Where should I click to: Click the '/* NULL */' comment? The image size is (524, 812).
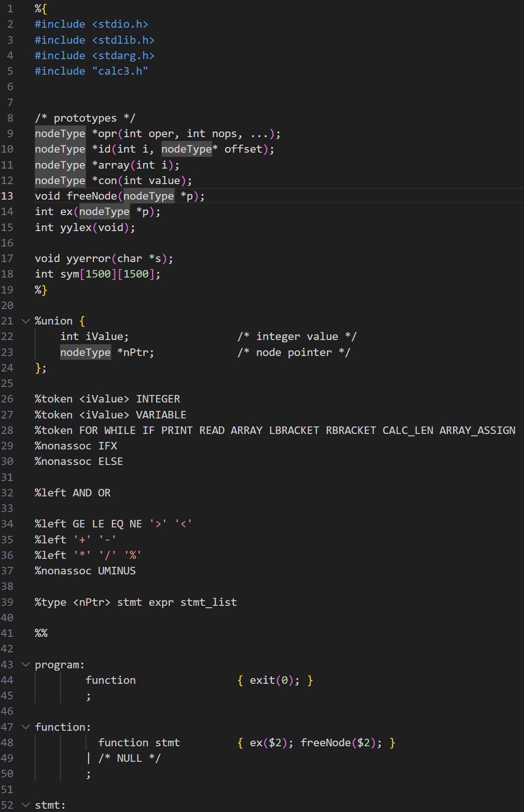pos(130,758)
